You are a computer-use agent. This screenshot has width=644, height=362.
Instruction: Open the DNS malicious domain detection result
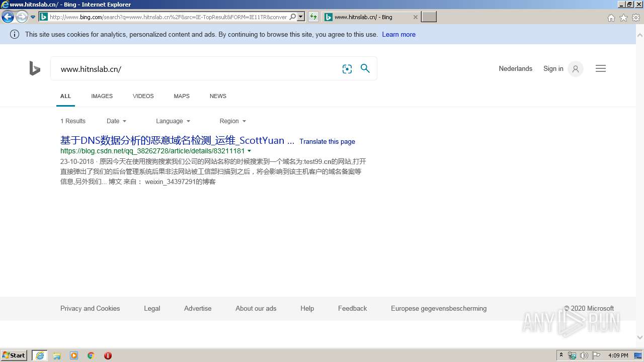pyautogui.click(x=177, y=141)
